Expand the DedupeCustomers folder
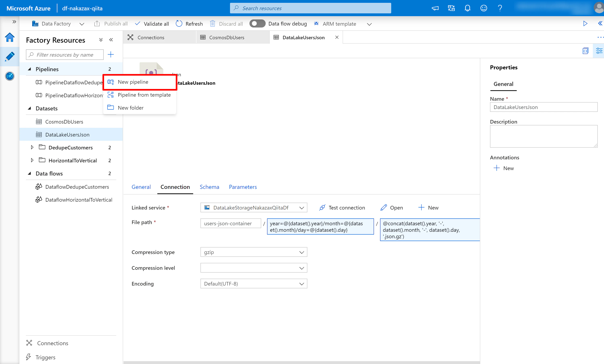Viewport: 604px width, 364px height. [32, 147]
